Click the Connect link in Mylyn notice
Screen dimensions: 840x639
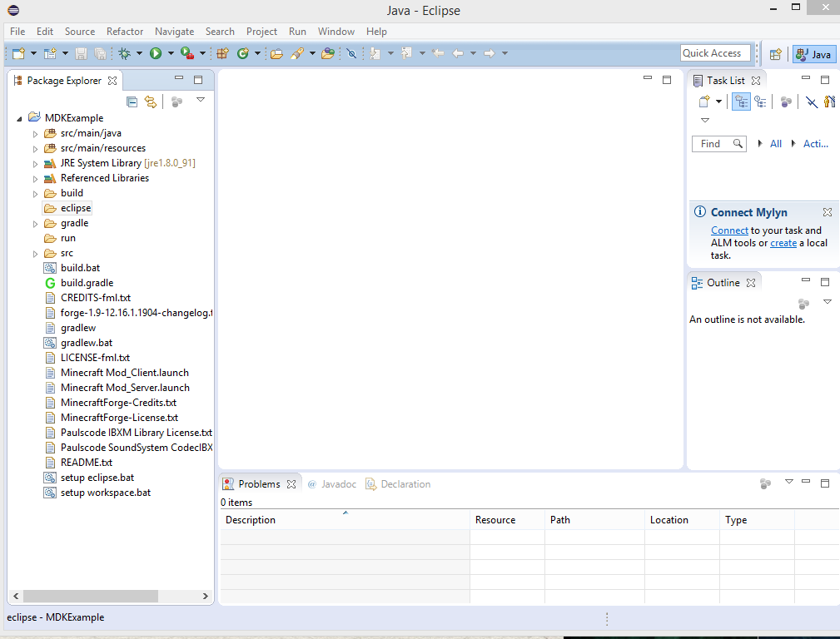(729, 230)
